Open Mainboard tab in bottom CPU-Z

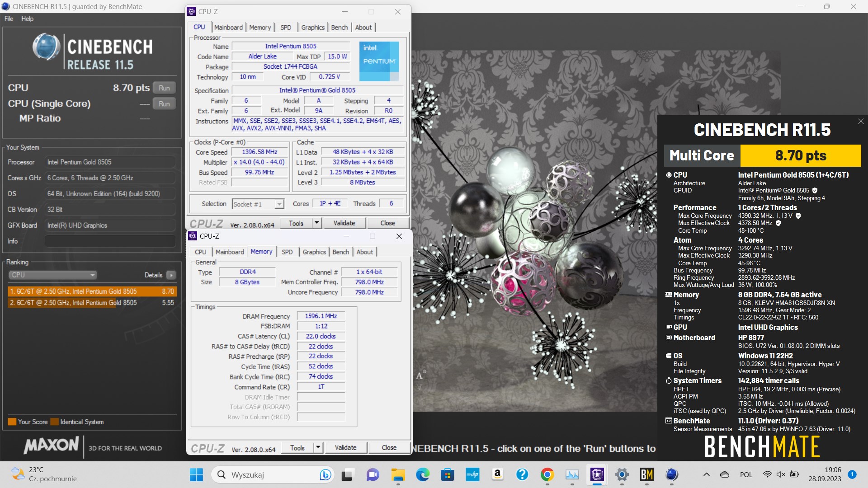[230, 252]
